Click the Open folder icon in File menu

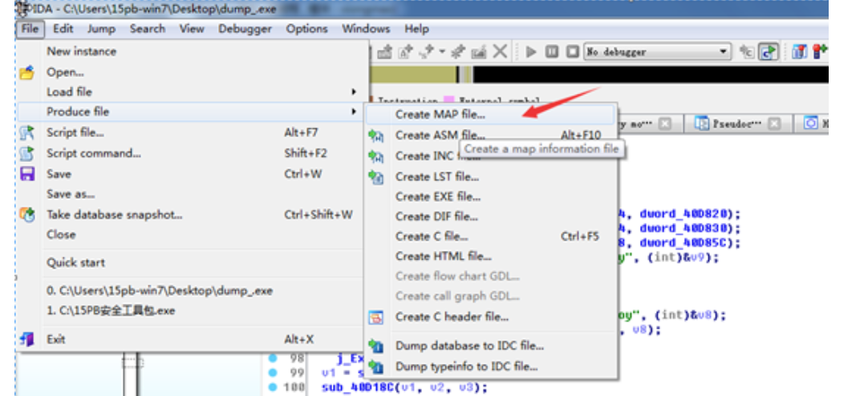pyautogui.click(x=26, y=72)
